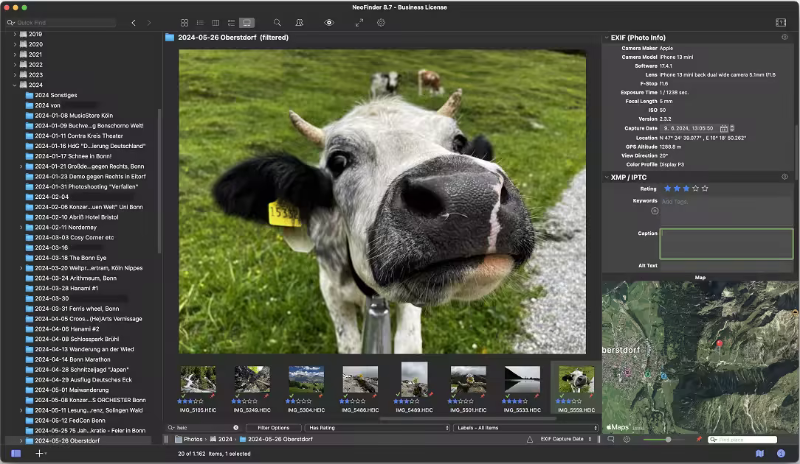Collapse the XMP / IPTC section

[607, 177]
